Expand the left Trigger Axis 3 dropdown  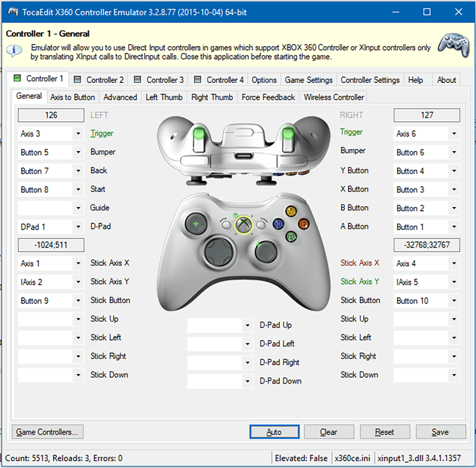coord(78,134)
